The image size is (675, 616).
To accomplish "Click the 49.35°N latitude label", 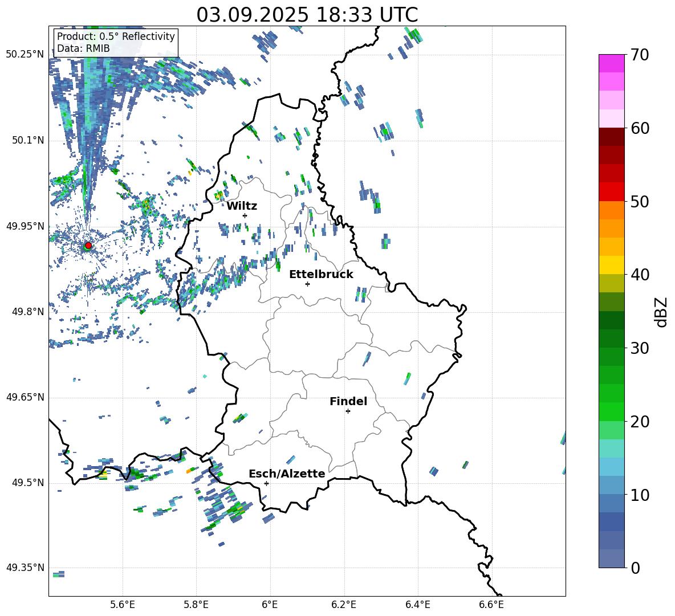I will [25, 568].
